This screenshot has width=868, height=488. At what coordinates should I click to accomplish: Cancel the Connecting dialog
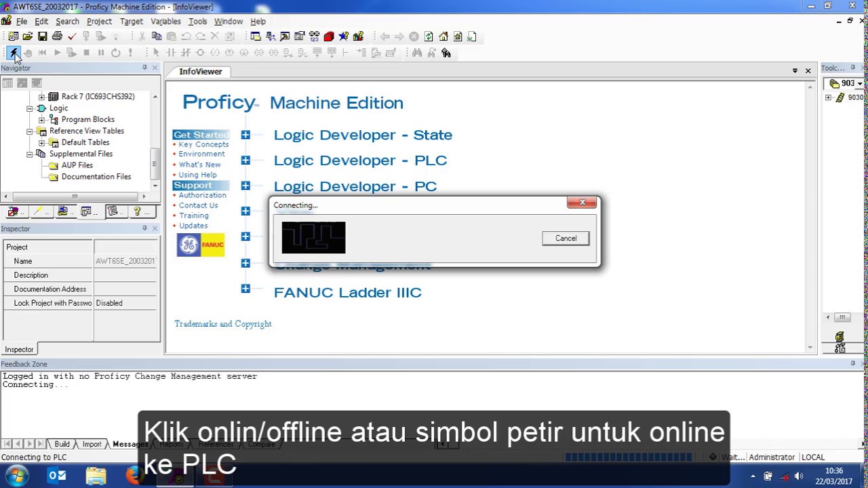click(566, 238)
